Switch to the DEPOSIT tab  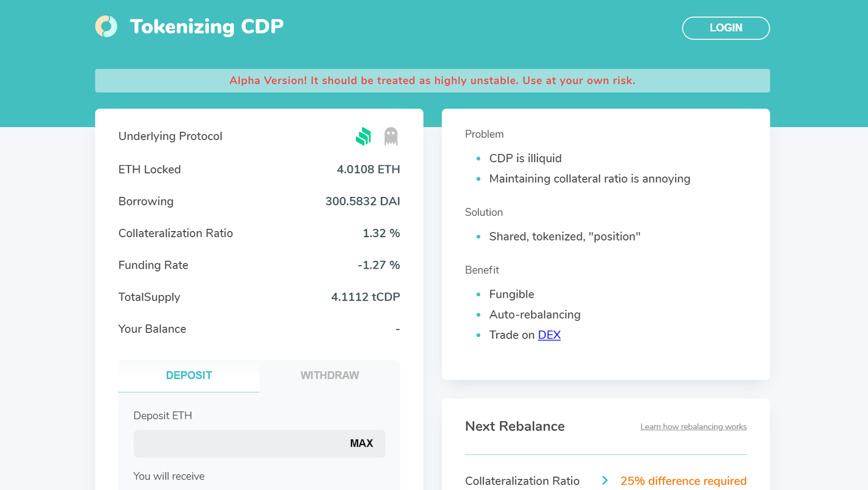click(189, 376)
